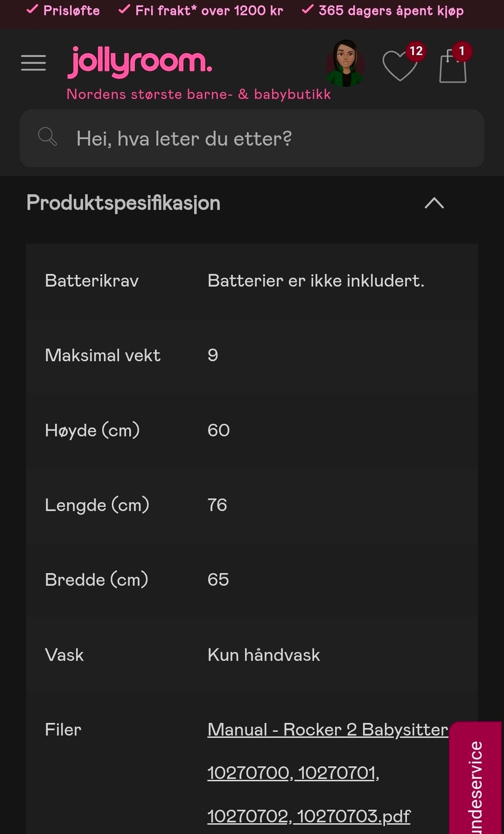Screen dimensions: 504x834
Task: Click the Prisløfte checkmark item
Action: click(x=64, y=11)
